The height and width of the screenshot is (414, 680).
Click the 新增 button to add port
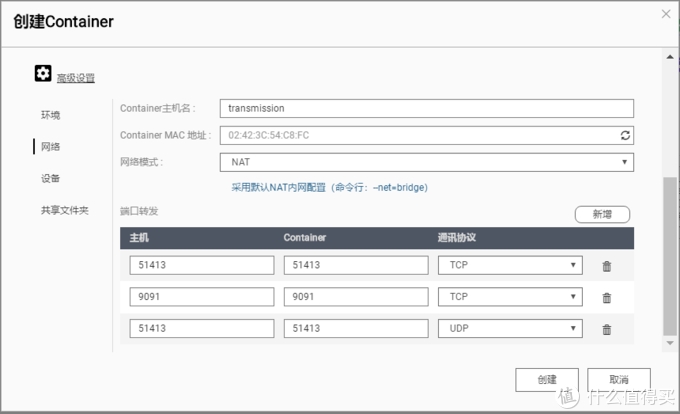[602, 214]
